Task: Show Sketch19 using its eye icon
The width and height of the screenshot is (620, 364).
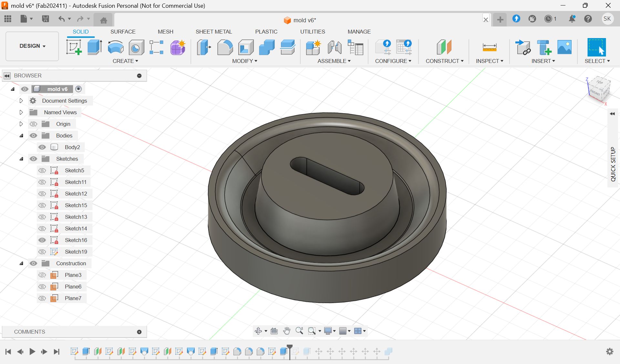Action: (x=42, y=252)
